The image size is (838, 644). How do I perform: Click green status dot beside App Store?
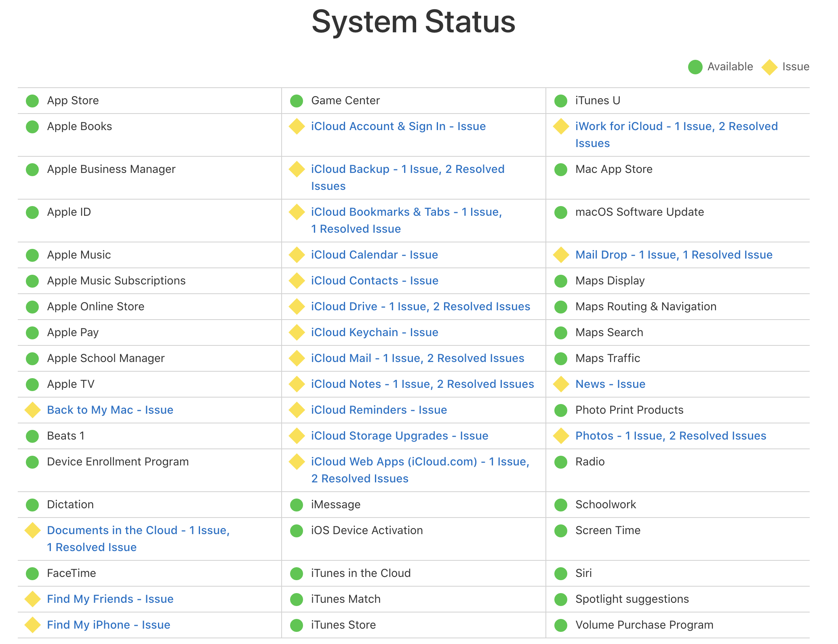[x=32, y=101]
